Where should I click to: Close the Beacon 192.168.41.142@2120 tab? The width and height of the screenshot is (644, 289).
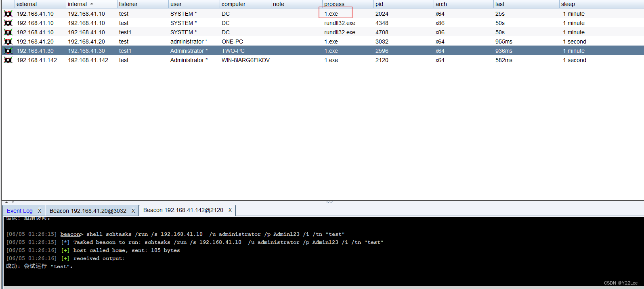pos(230,210)
